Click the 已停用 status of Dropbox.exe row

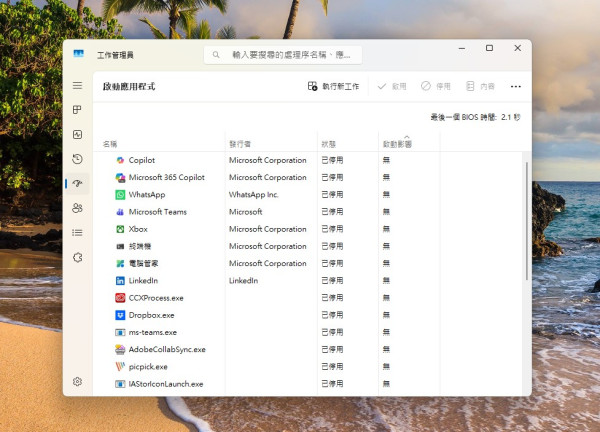pos(332,315)
